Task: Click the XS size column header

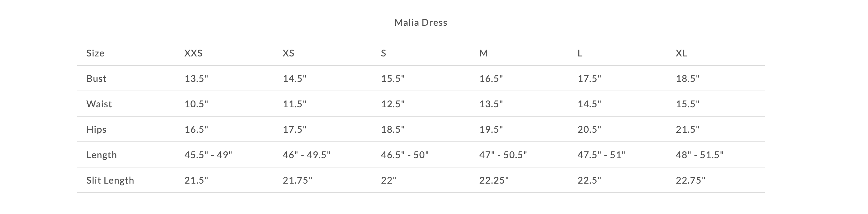Action: tap(288, 53)
